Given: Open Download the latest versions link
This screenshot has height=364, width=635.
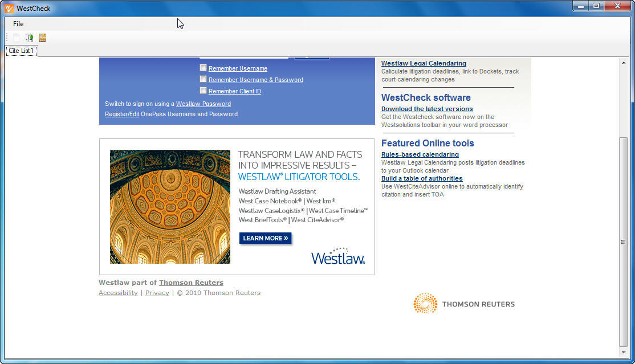Looking at the screenshot, I should (x=427, y=109).
